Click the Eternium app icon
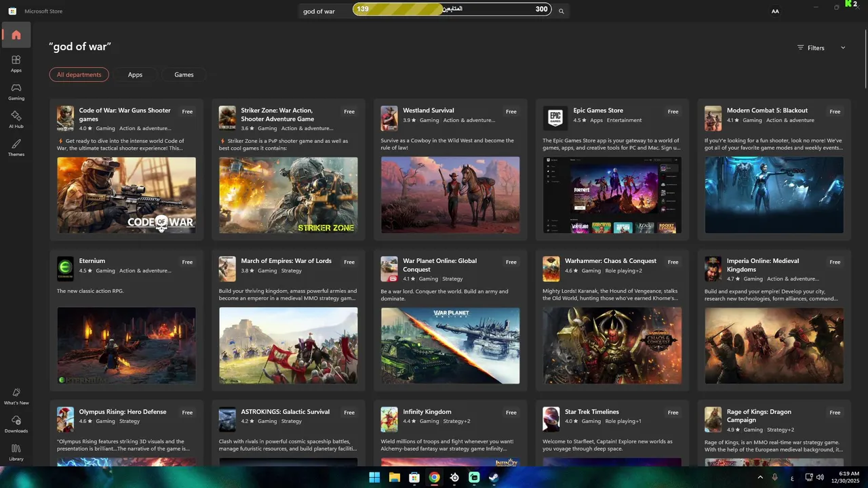 click(x=65, y=268)
